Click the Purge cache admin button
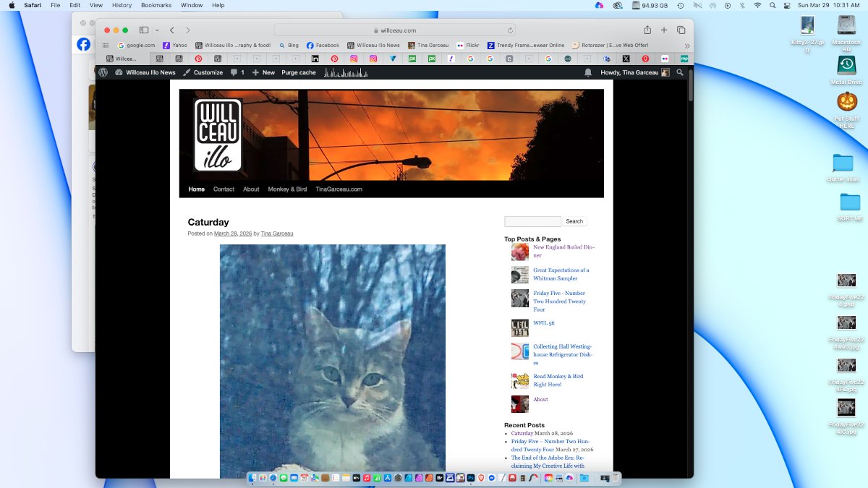The height and width of the screenshot is (488, 868). (x=299, y=72)
